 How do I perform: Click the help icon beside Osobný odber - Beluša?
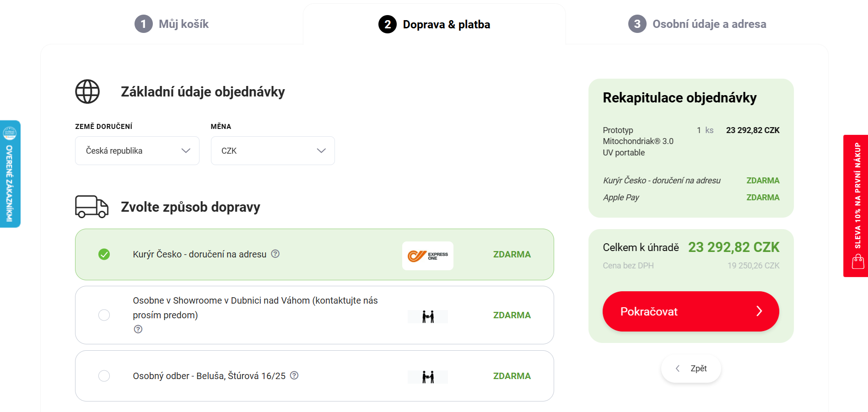click(295, 375)
